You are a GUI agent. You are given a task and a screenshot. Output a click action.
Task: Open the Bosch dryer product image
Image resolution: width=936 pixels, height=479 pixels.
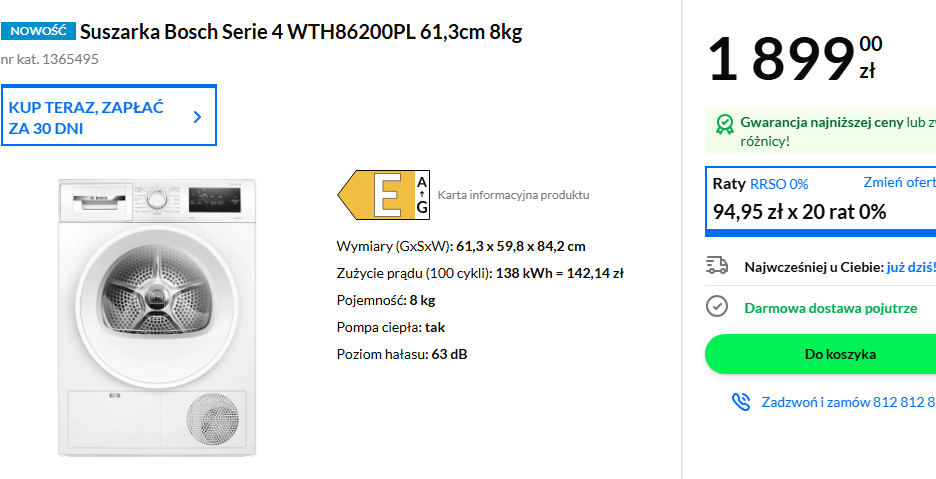pyautogui.click(x=157, y=316)
